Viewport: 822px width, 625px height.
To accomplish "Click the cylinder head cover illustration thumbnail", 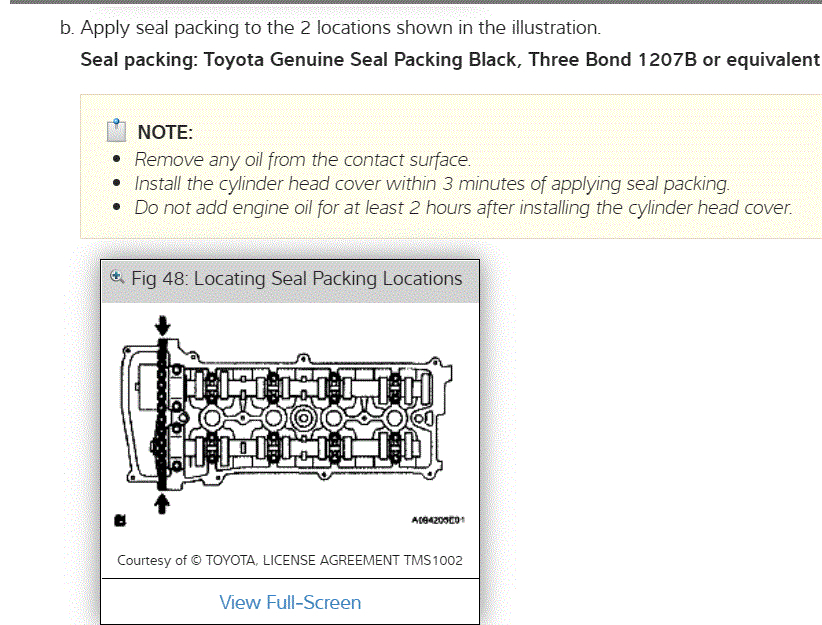I will click(290, 418).
